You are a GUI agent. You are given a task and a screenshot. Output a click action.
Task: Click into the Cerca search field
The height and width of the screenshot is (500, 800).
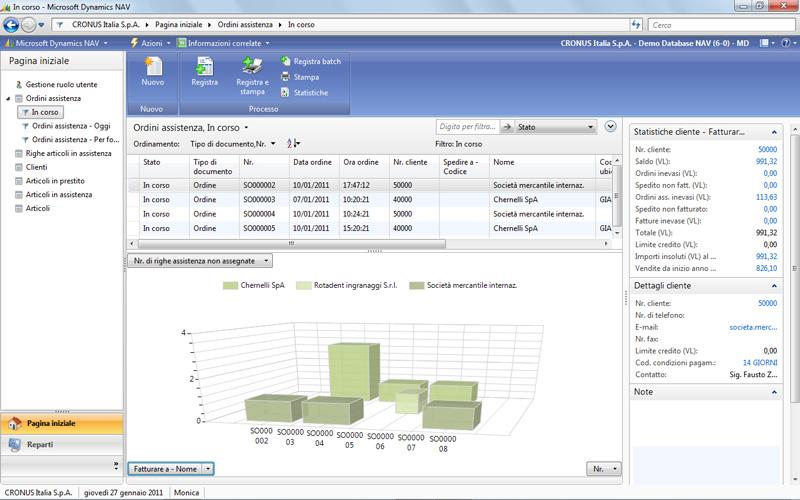[x=721, y=24]
